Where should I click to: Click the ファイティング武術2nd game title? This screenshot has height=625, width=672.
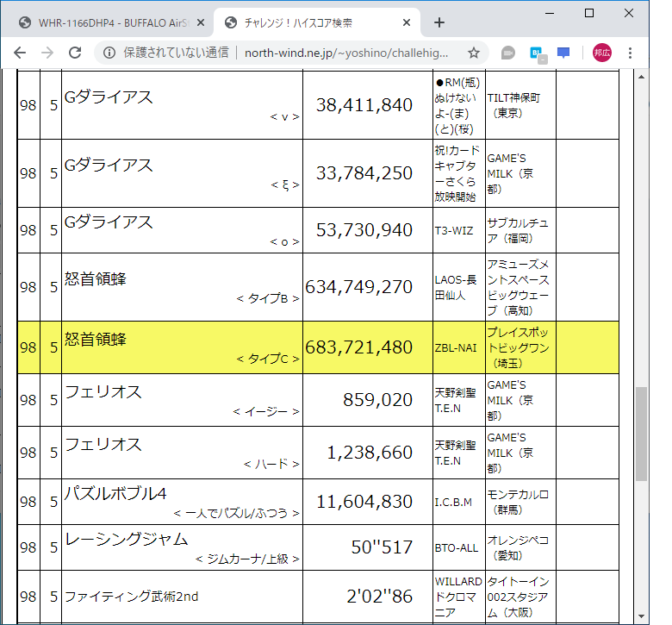click(x=131, y=597)
